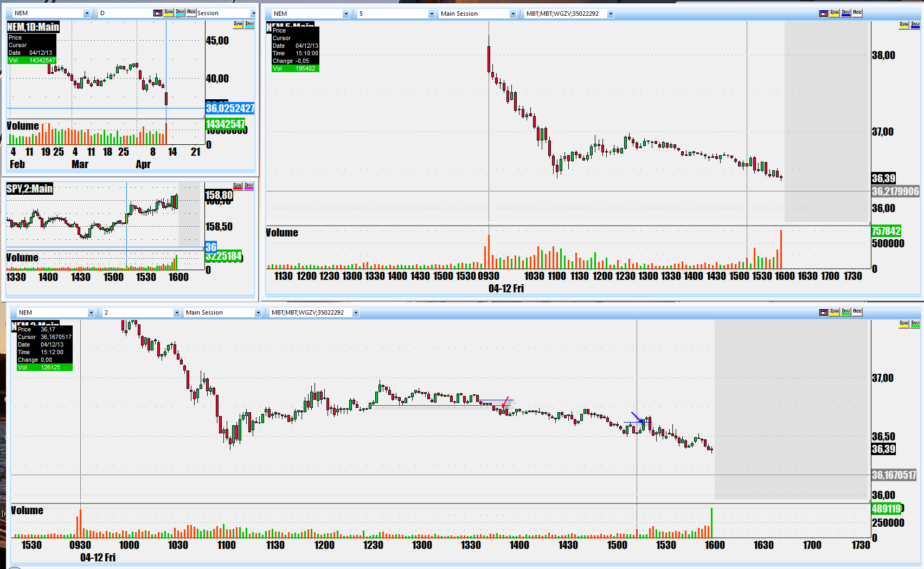
Task: Click the Inv link button in daily chart toolbar
Action: click(180, 12)
